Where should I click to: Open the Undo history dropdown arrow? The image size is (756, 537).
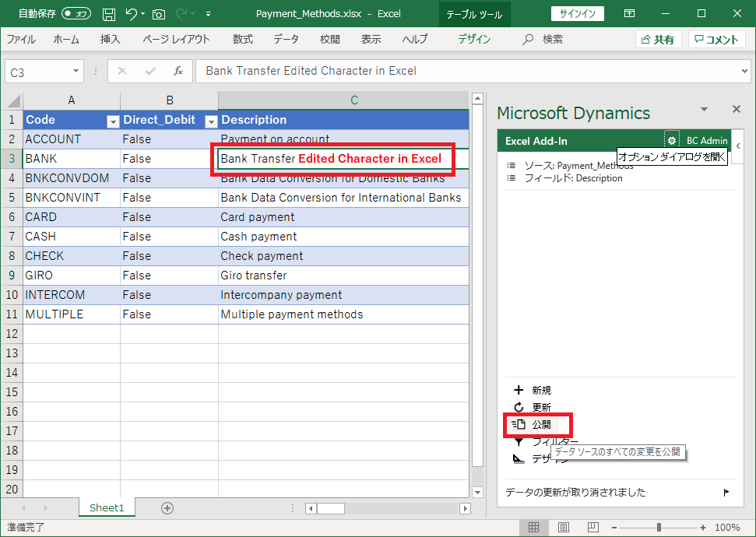142,14
